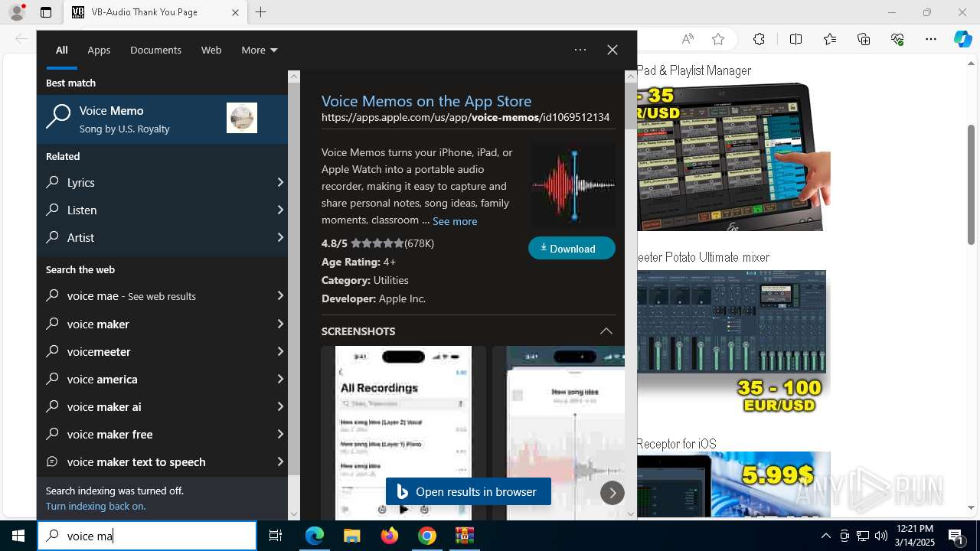Toggle Edge split screen view
Viewport: 980px width, 551px height.
coord(795,39)
